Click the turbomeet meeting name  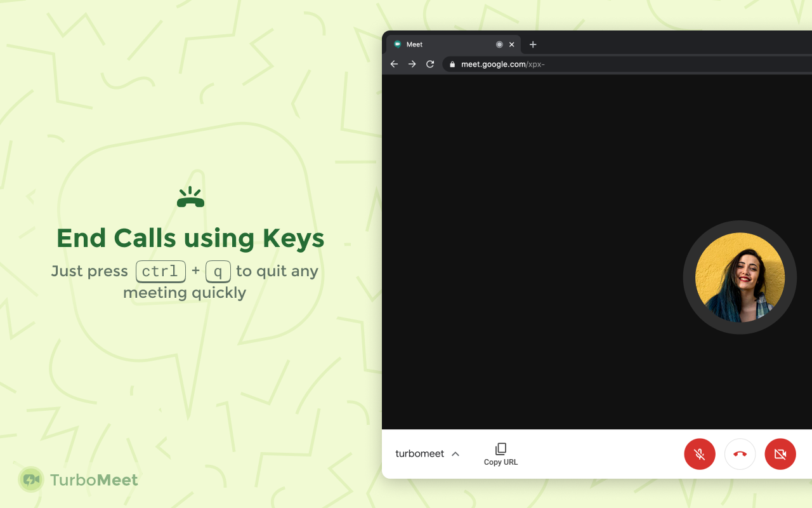419,453
